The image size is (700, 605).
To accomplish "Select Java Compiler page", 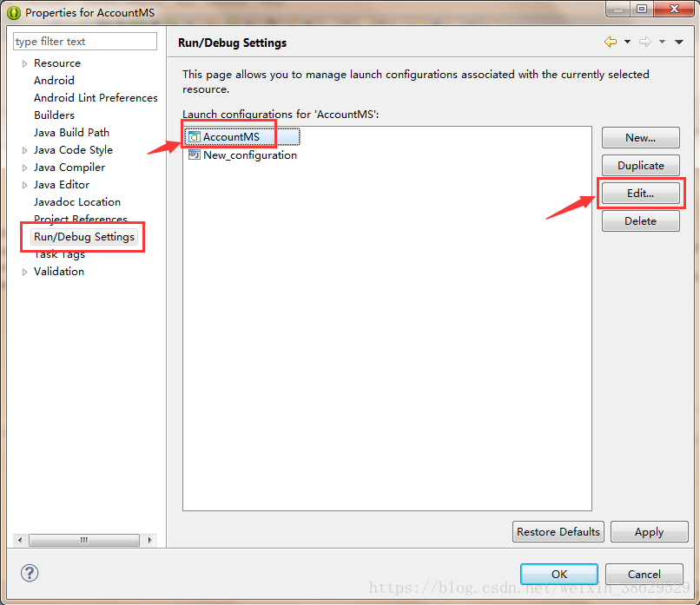I will coord(69,168).
